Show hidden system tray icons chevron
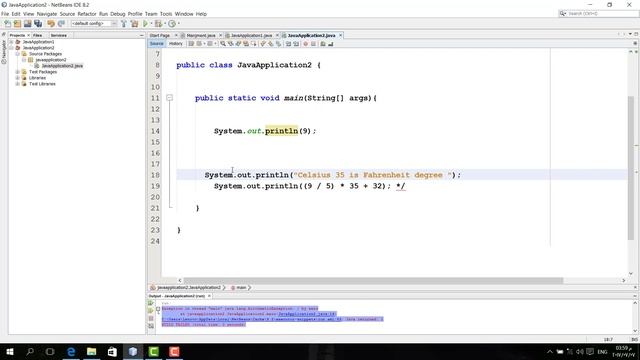Image resolution: width=640 pixels, height=360 pixels. point(549,351)
